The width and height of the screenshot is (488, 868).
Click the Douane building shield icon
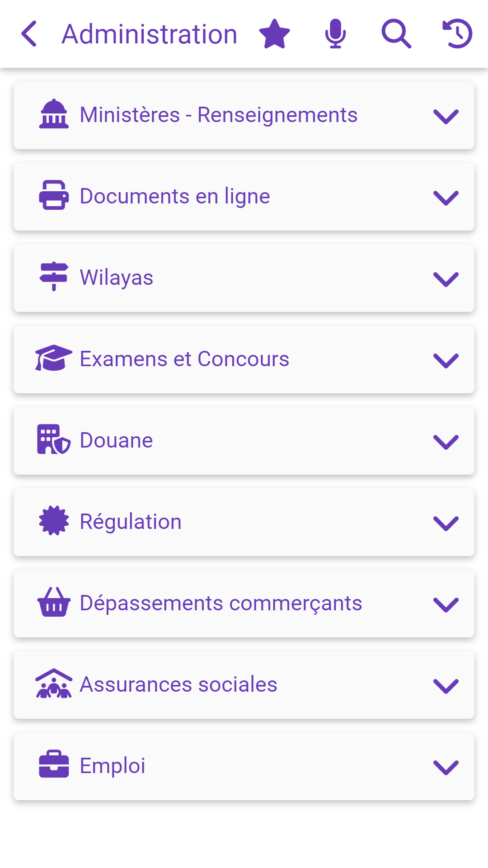[54, 439]
